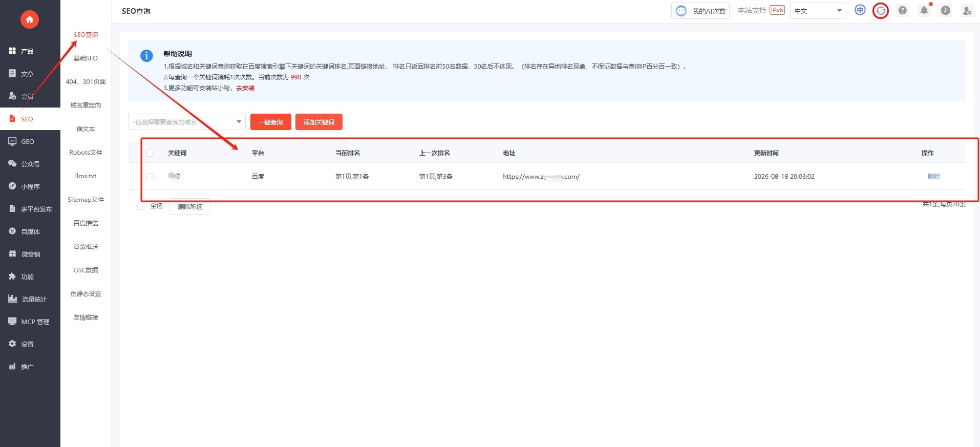980x447 pixels.
Task: Click the 2026-08-18 20:03:02 update time cell
Action: (x=784, y=177)
